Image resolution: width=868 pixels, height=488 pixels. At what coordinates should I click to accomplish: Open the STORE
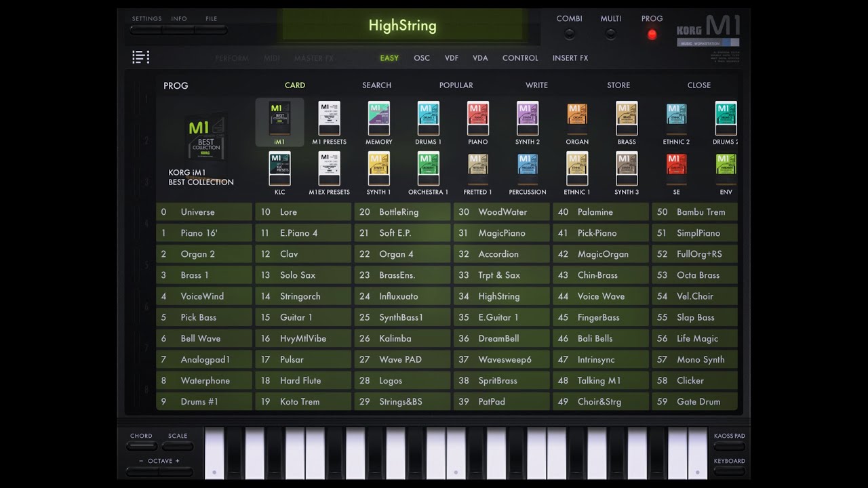click(618, 85)
